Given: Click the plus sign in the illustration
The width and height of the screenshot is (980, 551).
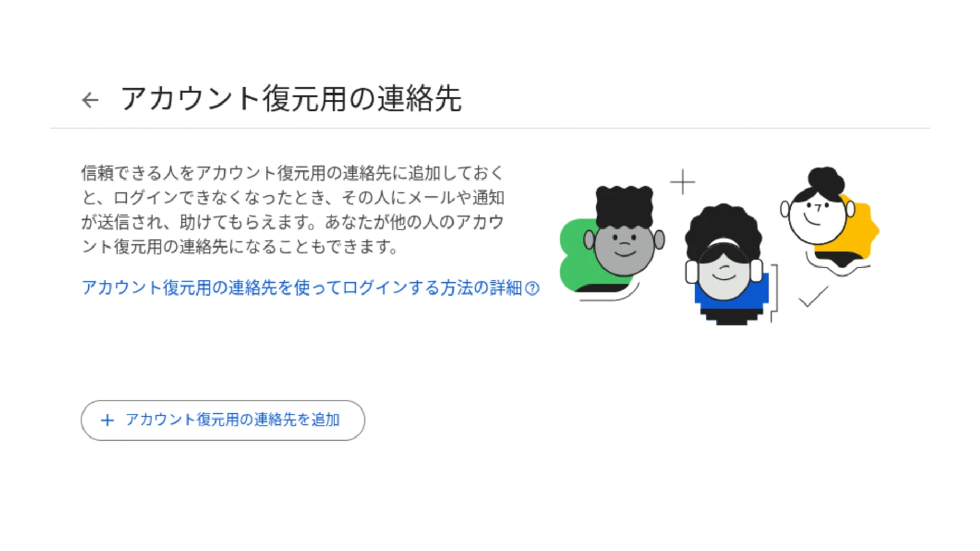Looking at the screenshot, I should [x=682, y=182].
